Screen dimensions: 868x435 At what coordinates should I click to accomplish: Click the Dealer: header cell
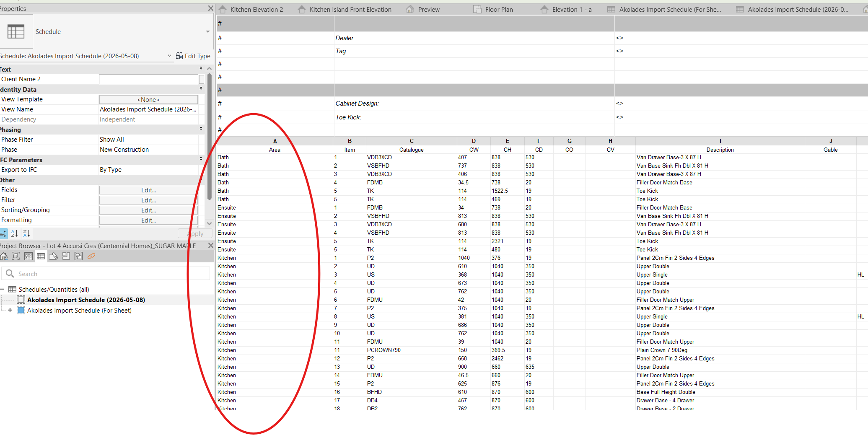474,38
